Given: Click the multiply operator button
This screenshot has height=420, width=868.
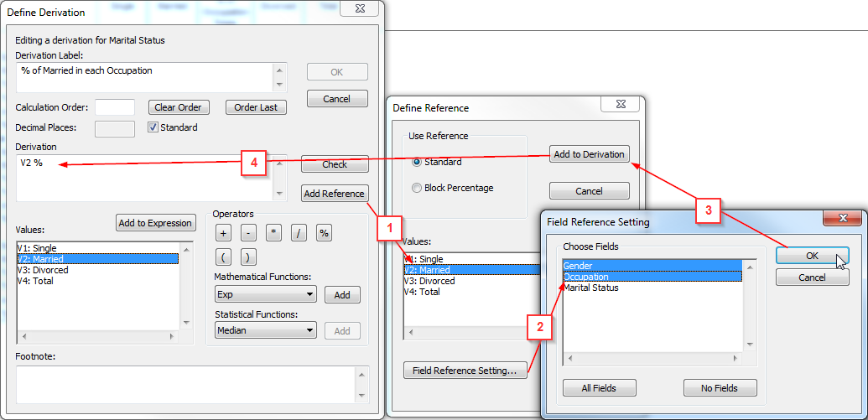Looking at the screenshot, I should point(273,233).
